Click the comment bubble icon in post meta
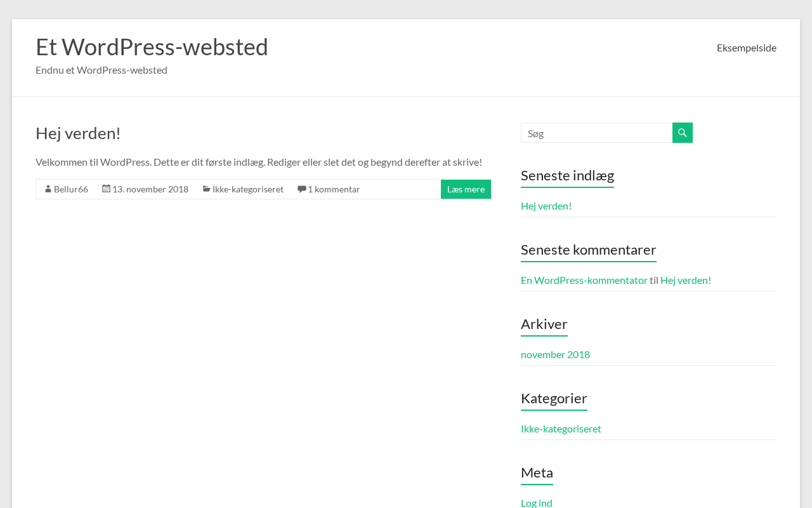Viewport: 812px width, 508px height. coord(301,189)
